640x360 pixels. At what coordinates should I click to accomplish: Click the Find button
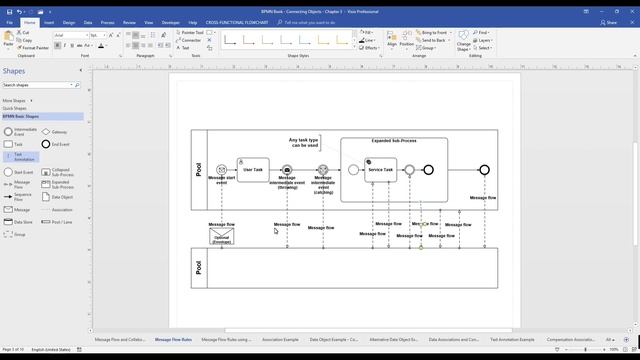[481, 32]
